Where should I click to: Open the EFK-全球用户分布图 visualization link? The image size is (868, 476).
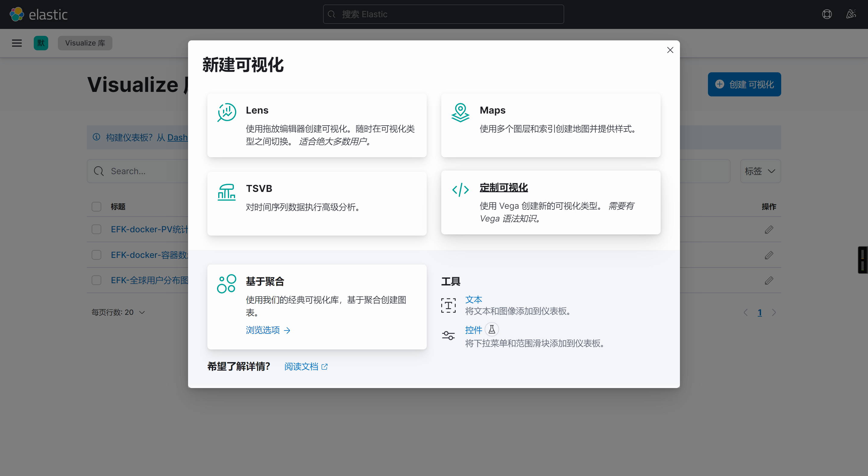[x=149, y=280]
